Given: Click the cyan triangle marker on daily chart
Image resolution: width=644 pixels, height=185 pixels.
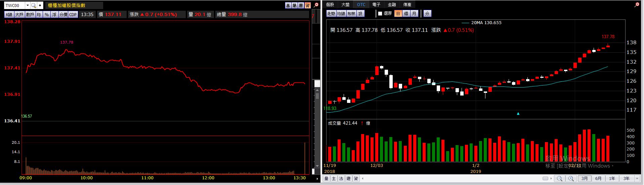Looking at the screenshot, I should [x=518, y=114].
